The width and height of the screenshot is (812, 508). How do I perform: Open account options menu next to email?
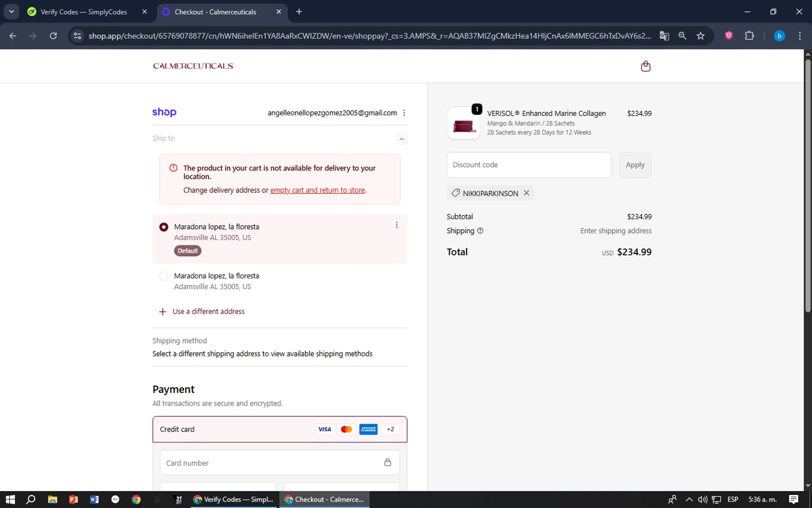pos(404,113)
